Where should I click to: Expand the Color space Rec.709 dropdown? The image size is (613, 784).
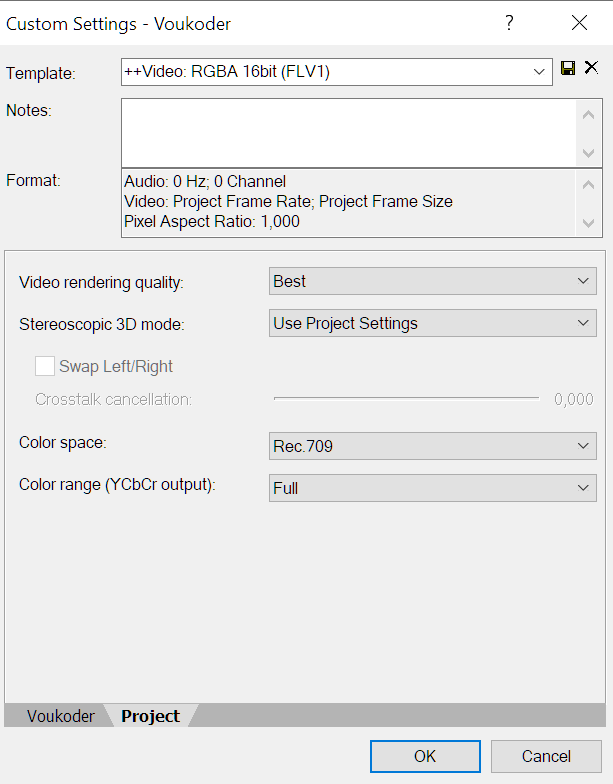[x=432, y=446]
